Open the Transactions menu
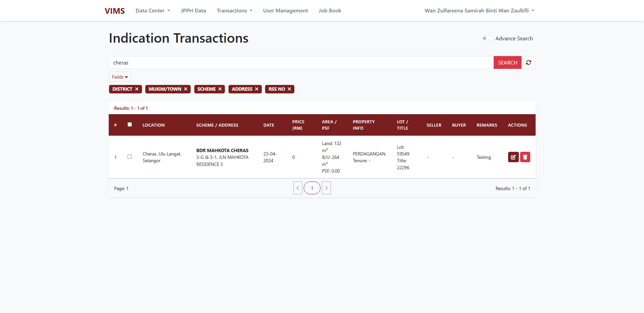Viewport: 644px width, 313px height. pyautogui.click(x=234, y=11)
